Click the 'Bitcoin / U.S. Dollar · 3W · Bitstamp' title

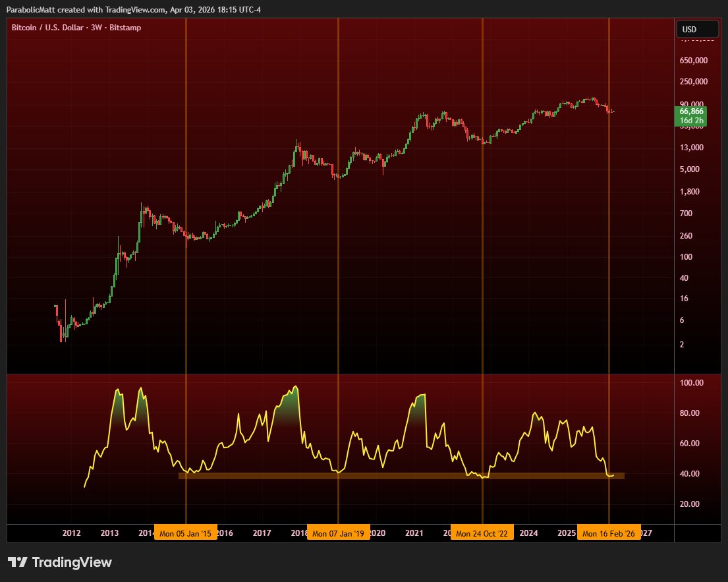76,28
